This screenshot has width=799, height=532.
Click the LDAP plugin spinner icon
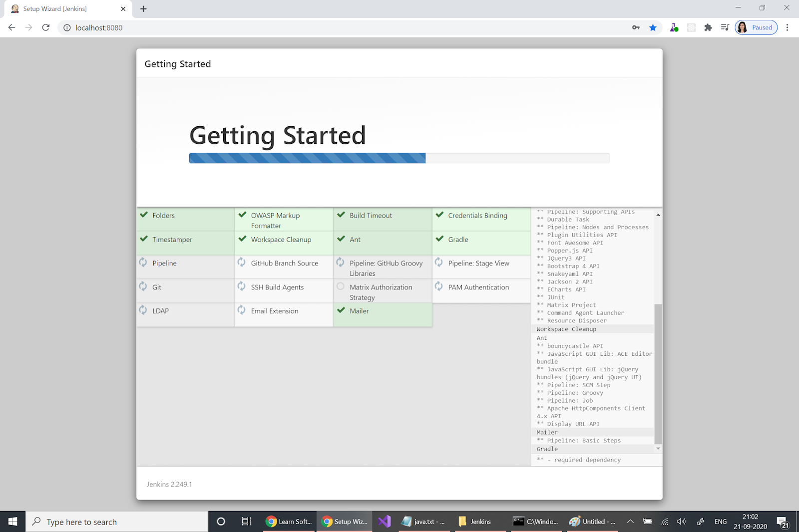(143, 309)
